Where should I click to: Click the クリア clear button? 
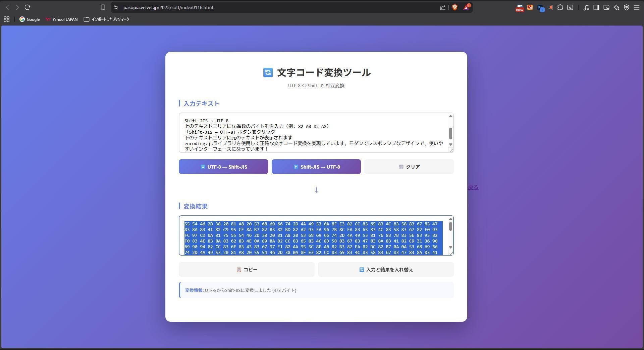(x=409, y=167)
